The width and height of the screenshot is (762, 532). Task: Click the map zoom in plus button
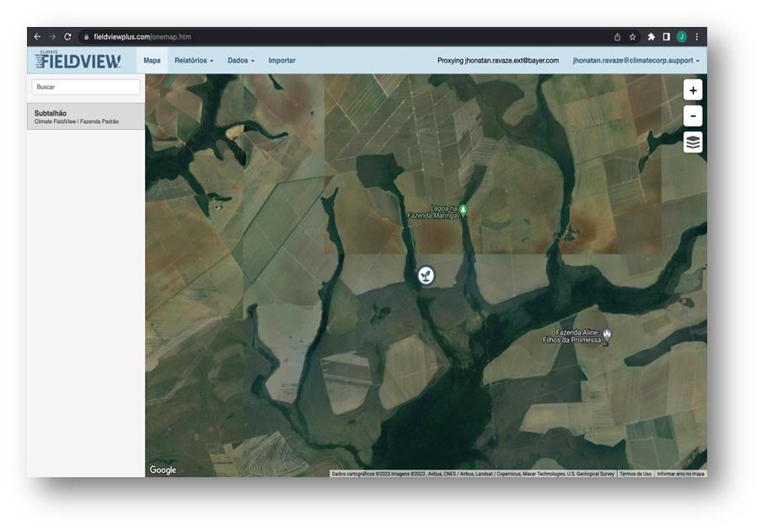[692, 90]
